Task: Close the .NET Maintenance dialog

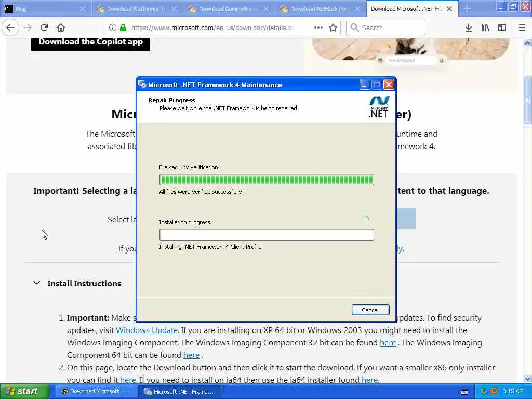Action: [389, 85]
